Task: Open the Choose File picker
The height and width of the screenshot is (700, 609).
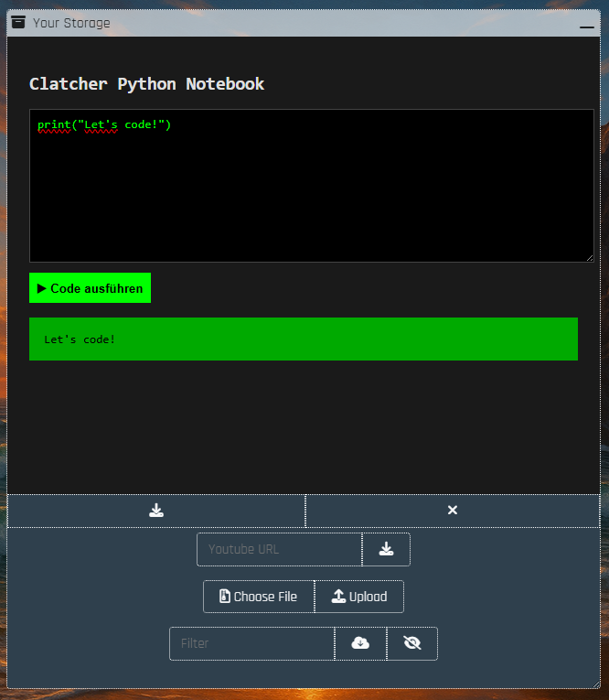Action: (259, 597)
